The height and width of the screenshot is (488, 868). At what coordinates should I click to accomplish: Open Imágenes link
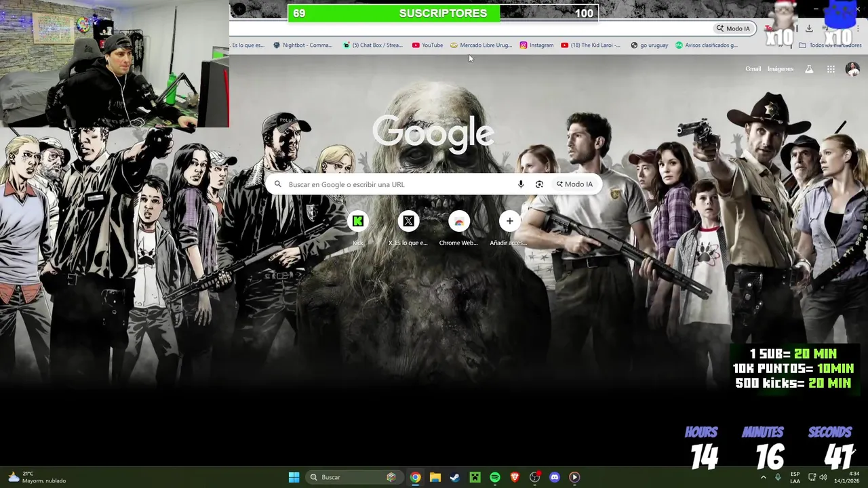781,69
